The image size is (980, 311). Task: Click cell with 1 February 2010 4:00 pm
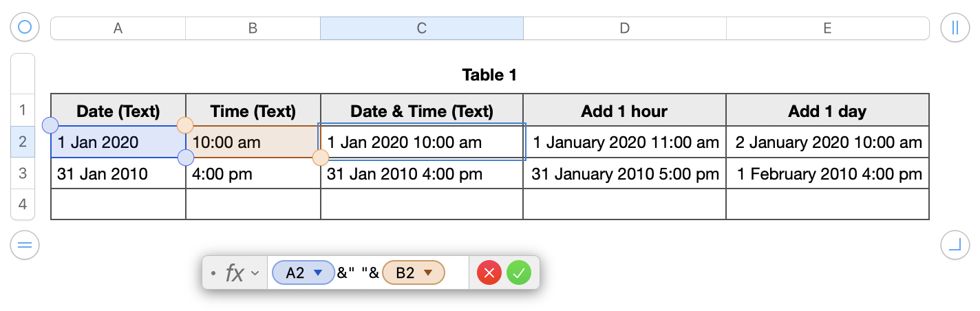click(829, 174)
